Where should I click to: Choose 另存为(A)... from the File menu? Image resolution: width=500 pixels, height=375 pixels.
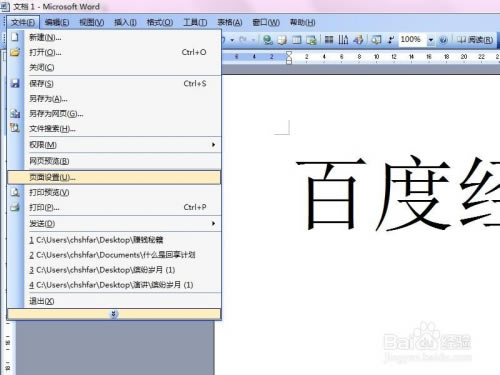114,98
